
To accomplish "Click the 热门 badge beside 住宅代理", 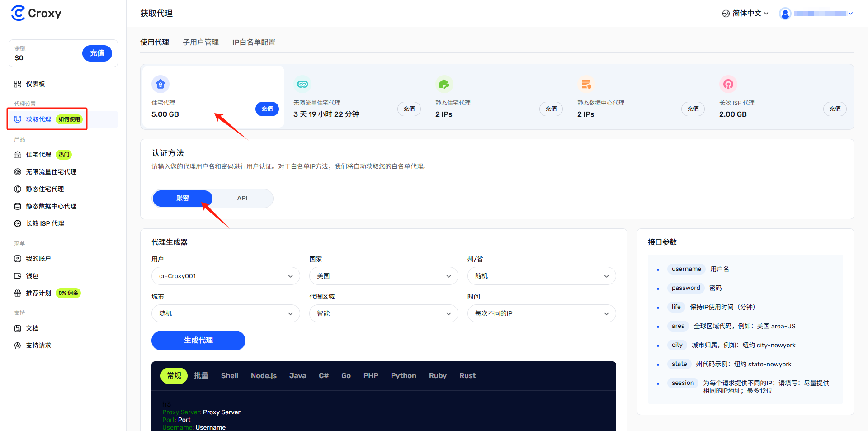I will 64,155.
